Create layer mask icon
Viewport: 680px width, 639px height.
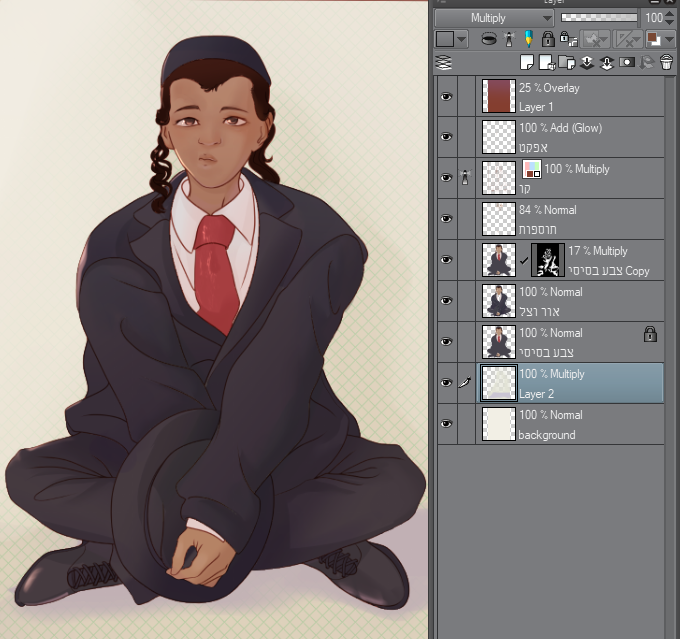coord(627,62)
